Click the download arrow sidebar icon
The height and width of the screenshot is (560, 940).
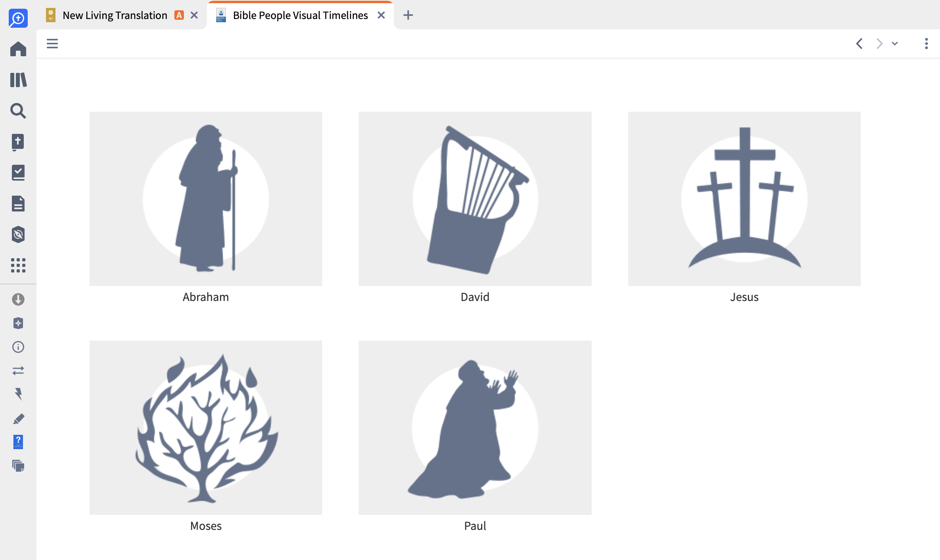(18, 299)
